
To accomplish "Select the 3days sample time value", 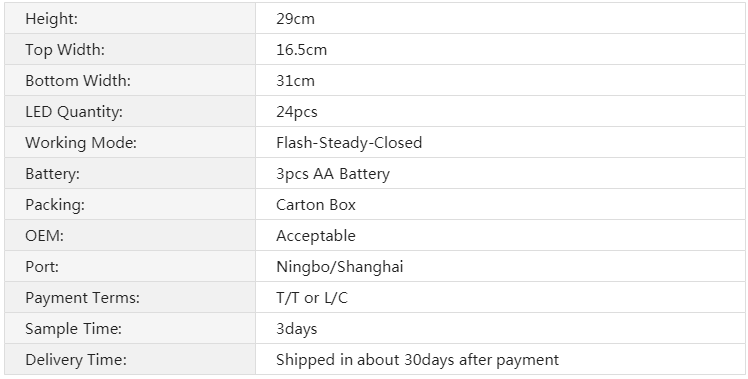I will click(x=297, y=329).
